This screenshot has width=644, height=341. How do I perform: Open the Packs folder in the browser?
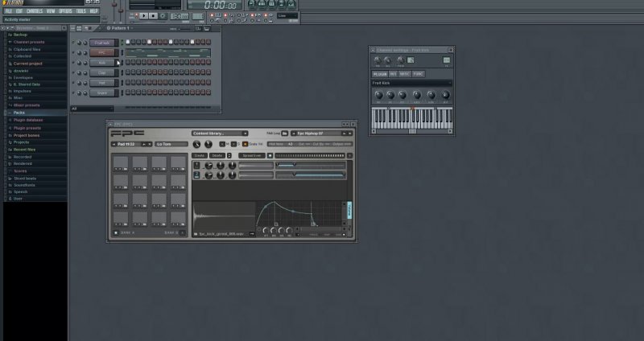pyautogui.click(x=19, y=113)
